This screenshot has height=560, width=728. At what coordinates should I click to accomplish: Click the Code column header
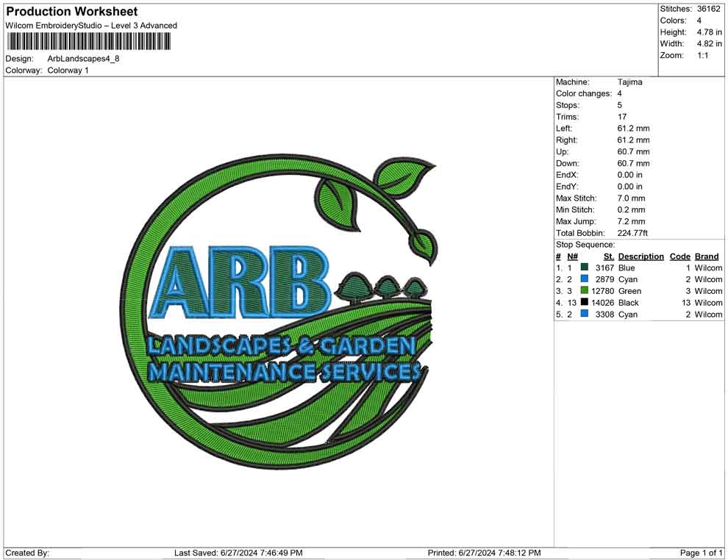coord(679,256)
